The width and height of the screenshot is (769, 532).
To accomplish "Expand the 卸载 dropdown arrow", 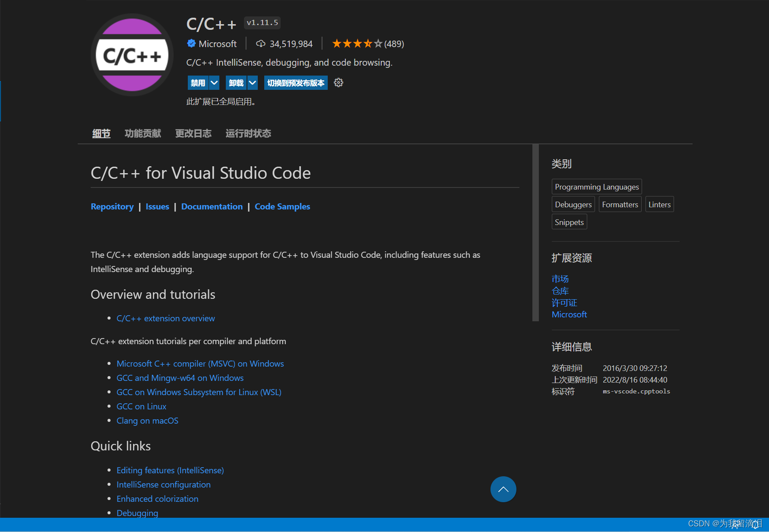I will coord(253,83).
